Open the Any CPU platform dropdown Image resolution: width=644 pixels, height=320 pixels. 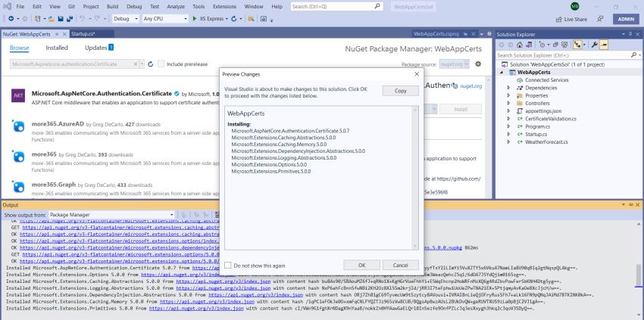[x=164, y=18]
